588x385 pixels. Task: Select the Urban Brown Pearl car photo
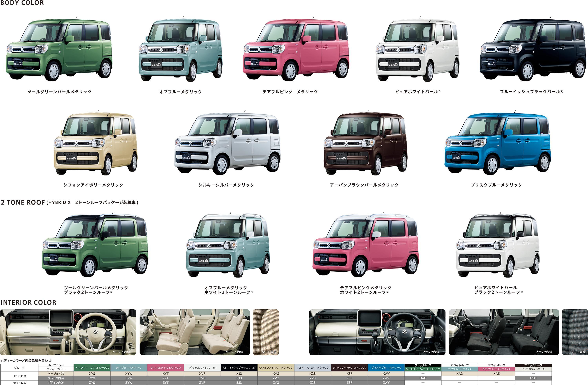coord(366,143)
